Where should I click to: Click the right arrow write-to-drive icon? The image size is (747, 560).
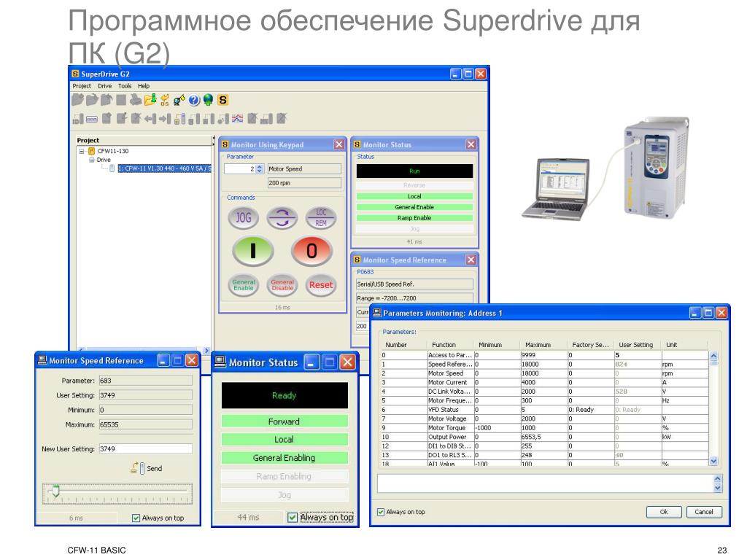click(164, 119)
